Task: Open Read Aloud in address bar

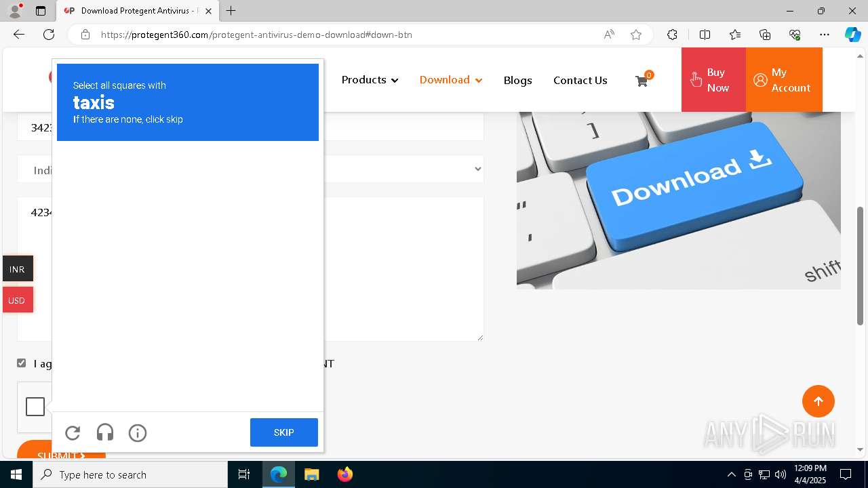Action: click(609, 35)
